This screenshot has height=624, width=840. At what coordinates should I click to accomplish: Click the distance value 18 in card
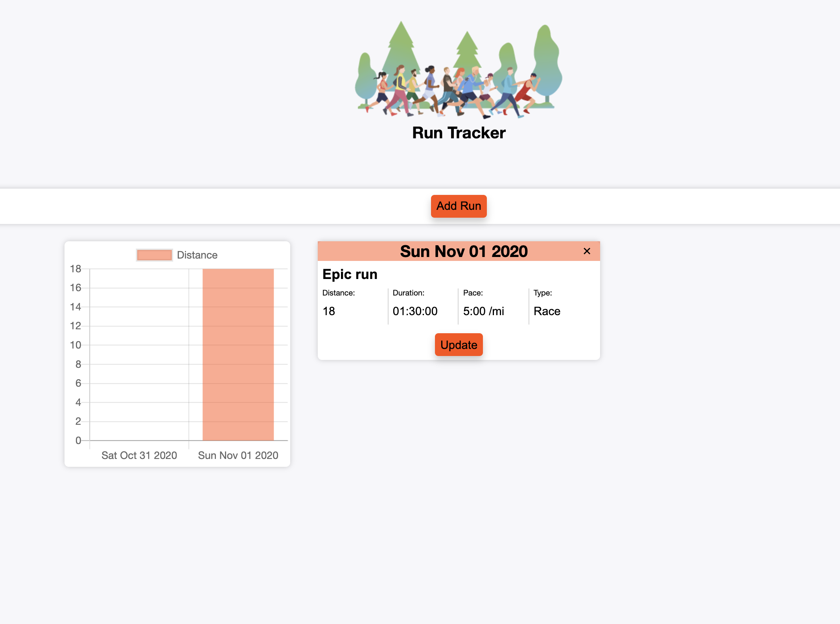[329, 311]
